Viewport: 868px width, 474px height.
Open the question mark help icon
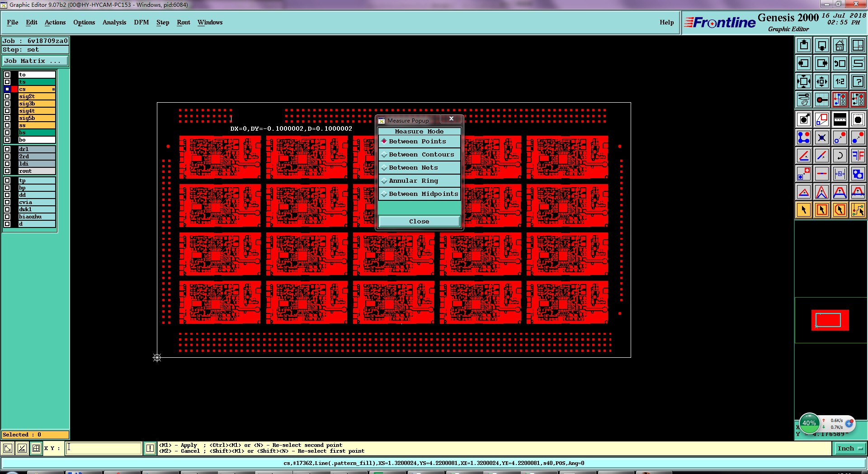858,81
